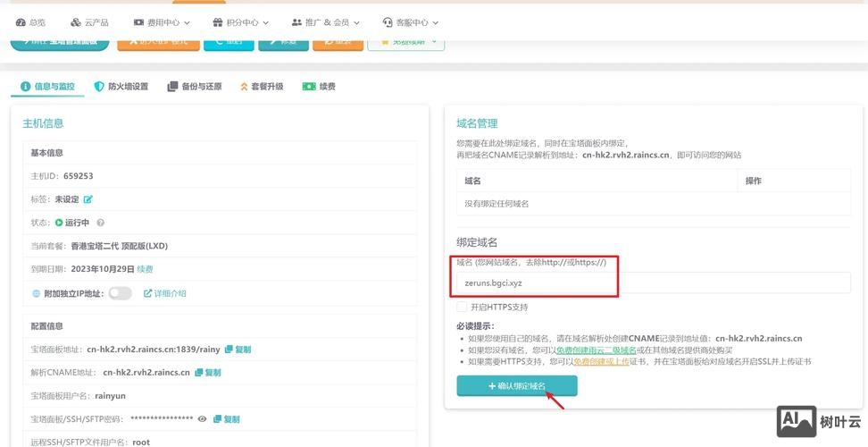Click the 没有绑定任何域名 table row

(653, 204)
